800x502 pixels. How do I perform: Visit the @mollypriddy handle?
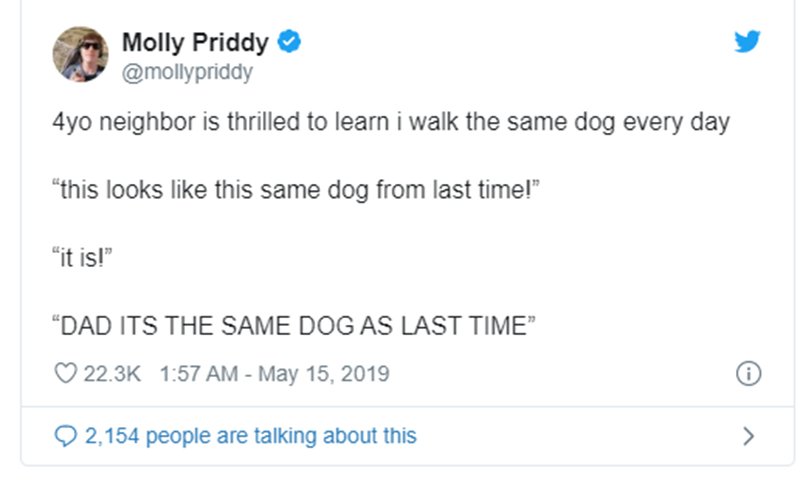click(187, 72)
